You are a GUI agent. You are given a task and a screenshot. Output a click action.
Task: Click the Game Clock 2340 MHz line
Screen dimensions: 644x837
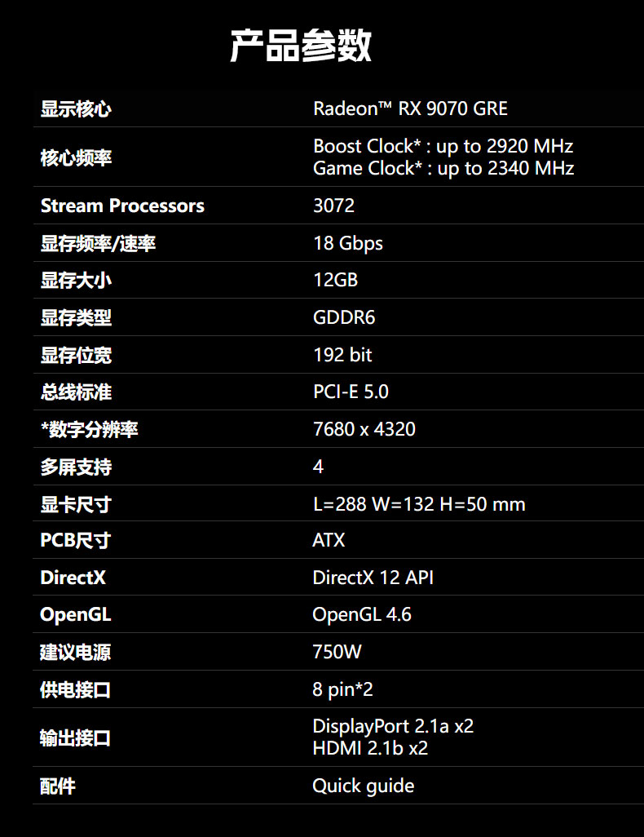click(443, 168)
